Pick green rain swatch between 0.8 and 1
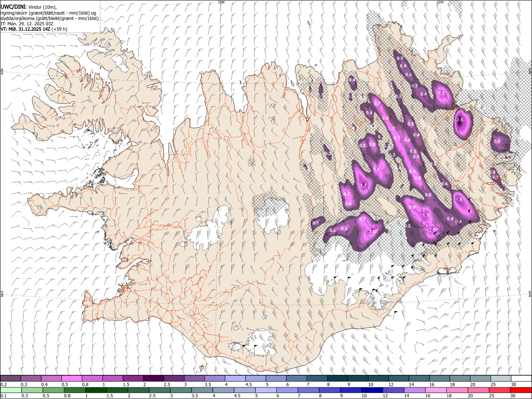This screenshot has height=399, width=532. (74, 390)
